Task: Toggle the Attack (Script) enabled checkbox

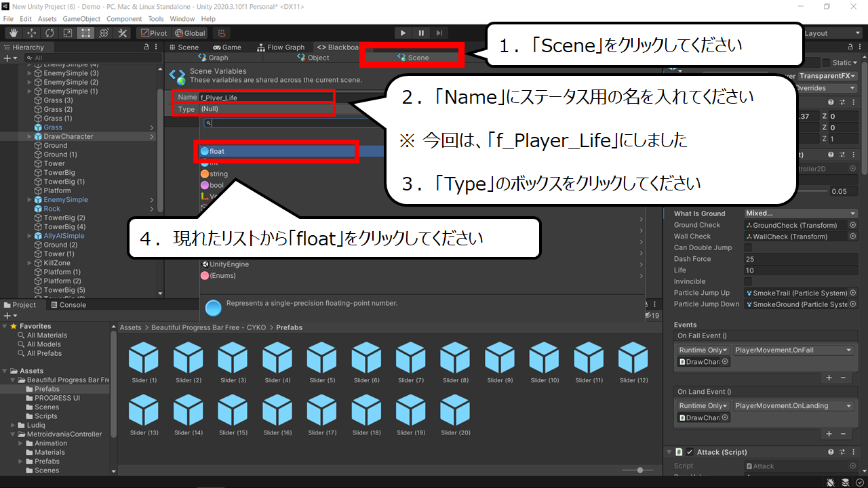Action: (x=690, y=452)
